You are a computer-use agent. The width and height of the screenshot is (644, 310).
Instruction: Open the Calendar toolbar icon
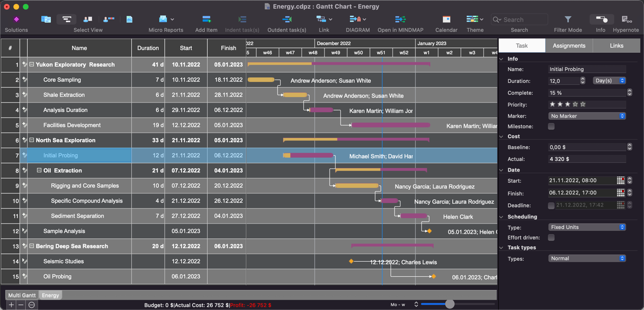pos(446,20)
